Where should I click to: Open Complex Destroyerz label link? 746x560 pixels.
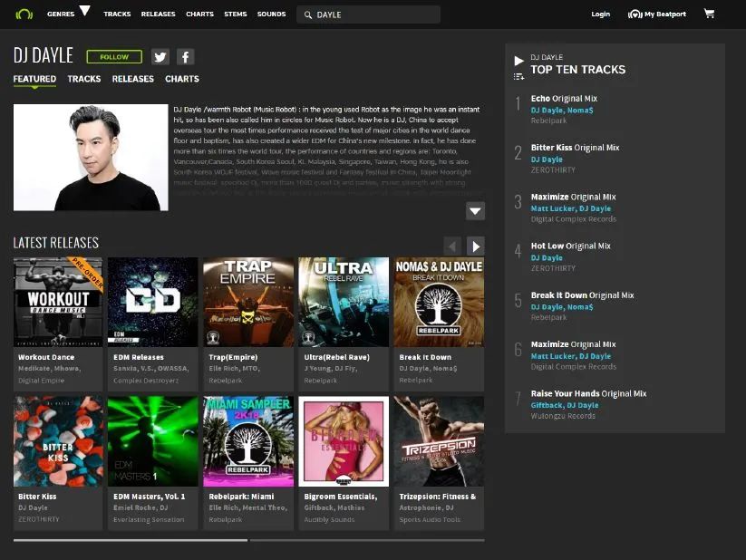tap(146, 381)
